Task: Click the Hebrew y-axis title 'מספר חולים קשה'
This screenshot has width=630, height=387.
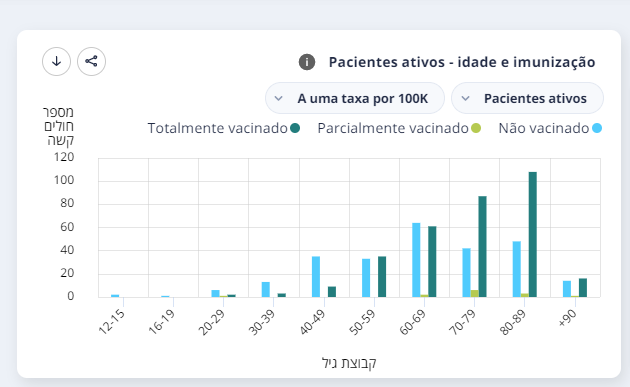Action: pos(59,126)
